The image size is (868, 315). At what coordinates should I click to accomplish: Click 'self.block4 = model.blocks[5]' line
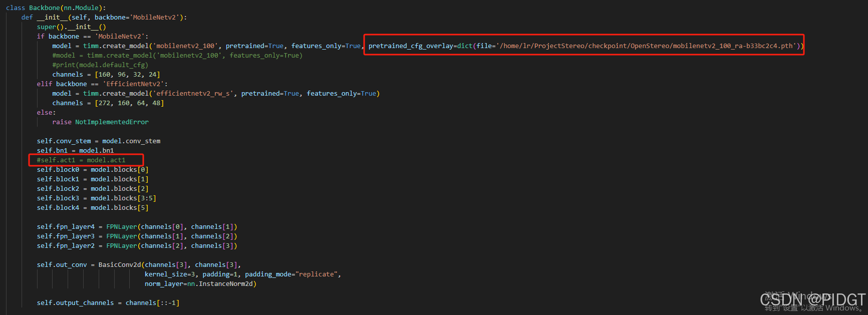click(x=93, y=207)
